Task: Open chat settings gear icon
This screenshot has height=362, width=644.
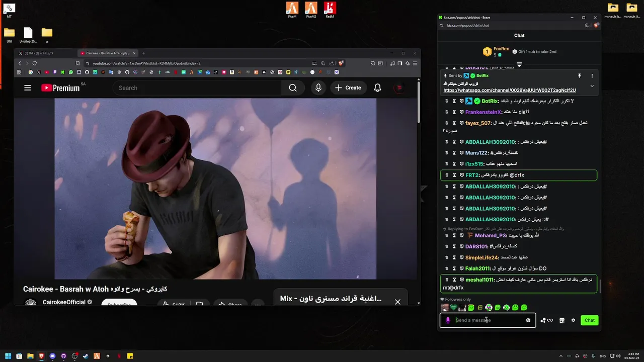Action: (x=573, y=320)
